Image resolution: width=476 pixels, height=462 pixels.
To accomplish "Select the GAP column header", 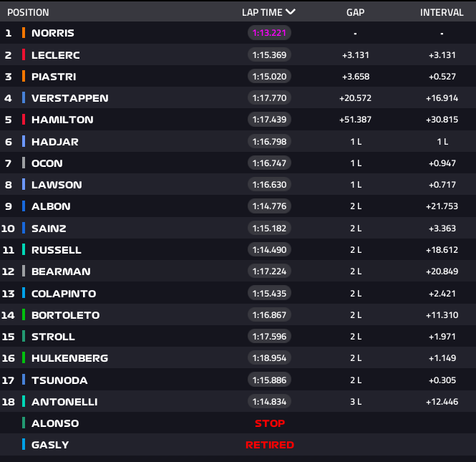I will (356, 12).
